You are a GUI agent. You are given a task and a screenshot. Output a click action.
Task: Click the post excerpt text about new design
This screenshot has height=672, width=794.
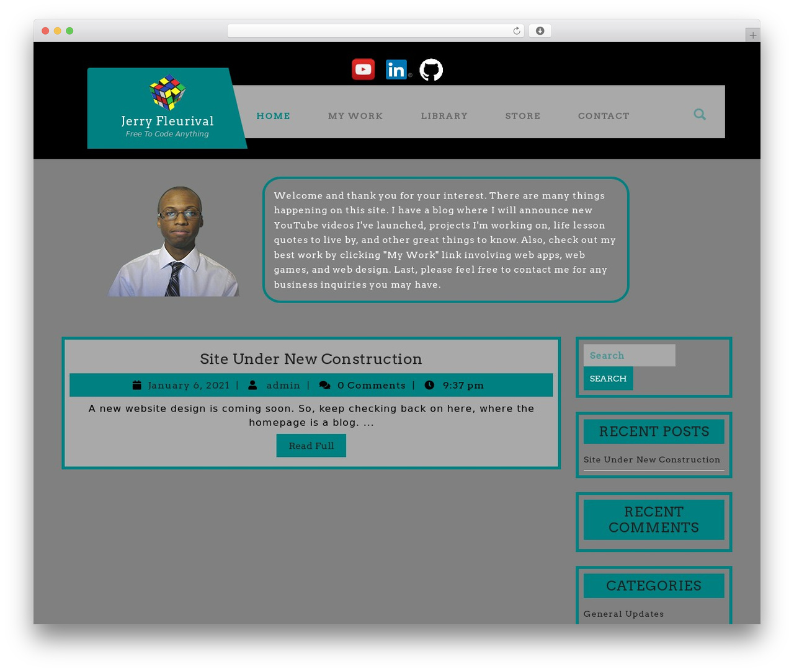[311, 415]
